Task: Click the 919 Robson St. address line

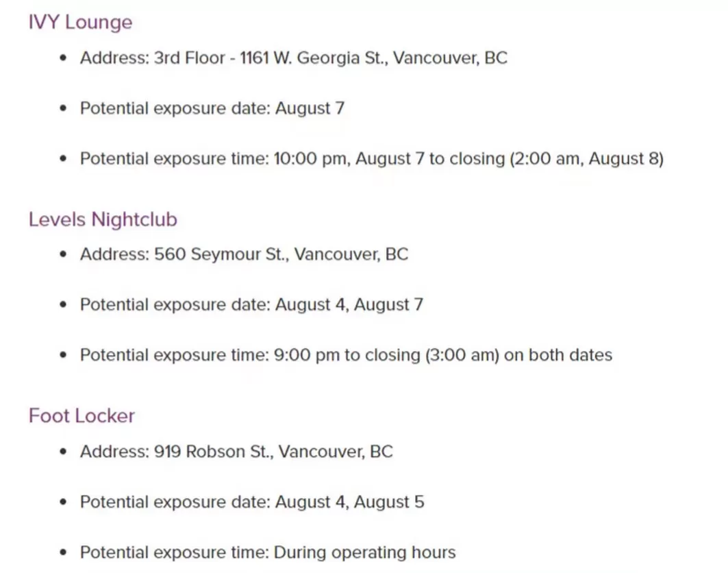Action: pos(236,452)
